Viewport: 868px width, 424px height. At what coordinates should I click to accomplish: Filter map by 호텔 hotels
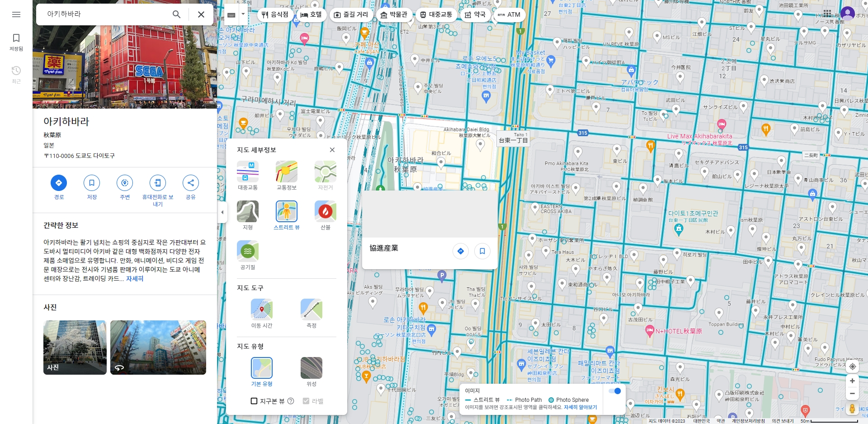tap(311, 14)
